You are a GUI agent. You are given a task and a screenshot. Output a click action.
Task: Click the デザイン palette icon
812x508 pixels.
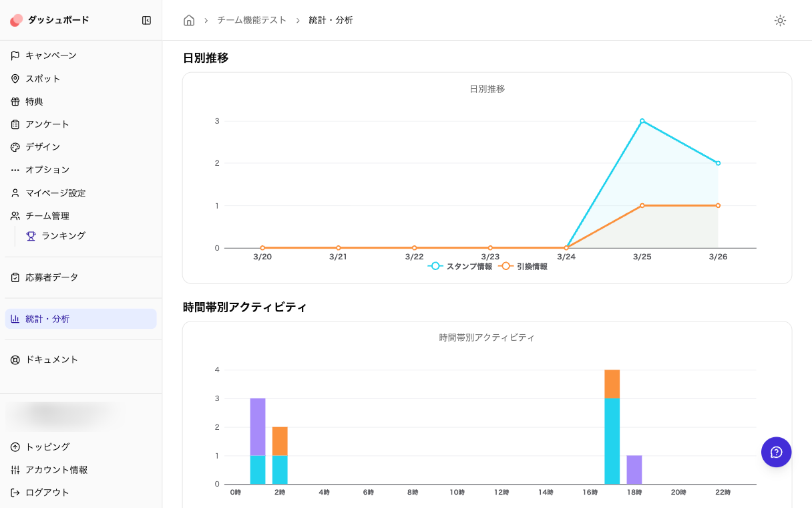(x=15, y=147)
